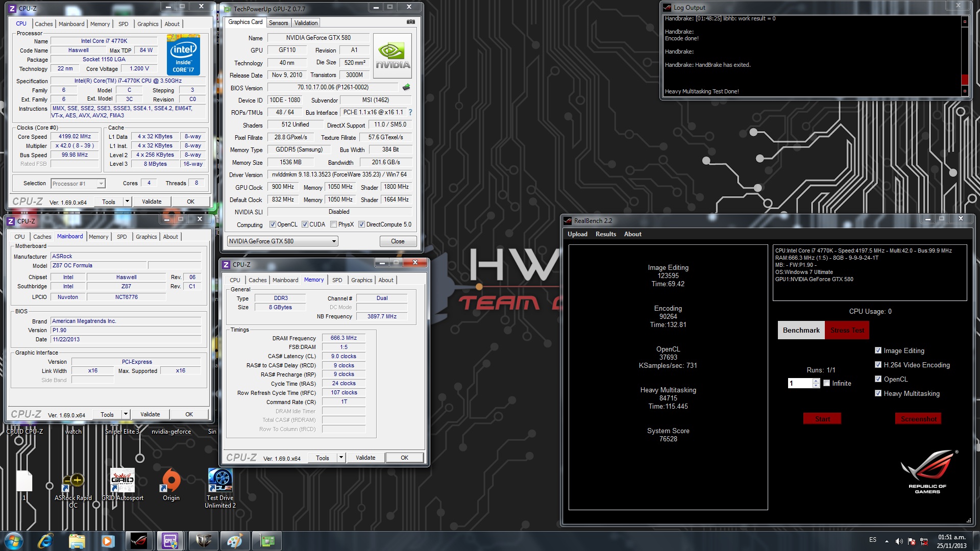Viewport: 980px width, 551px height.
Task: Expand the Tools dropdown arrow in CPU tab window
Action: [x=127, y=202]
